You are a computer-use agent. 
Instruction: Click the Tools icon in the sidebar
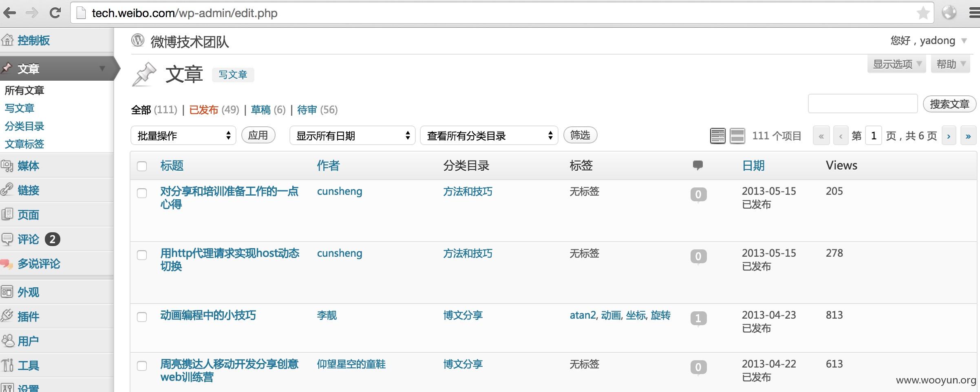(x=7, y=365)
